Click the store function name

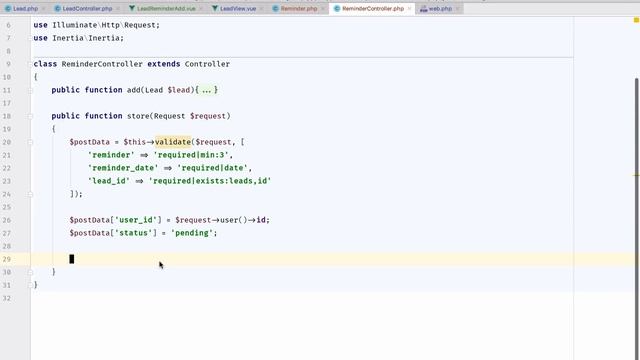138,116
